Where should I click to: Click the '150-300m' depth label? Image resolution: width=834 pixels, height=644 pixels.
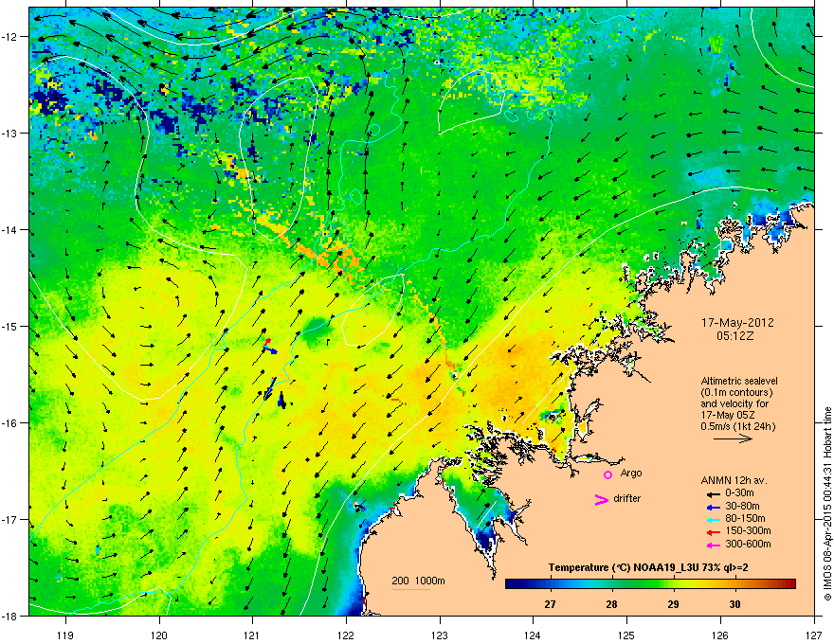(749, 530)
